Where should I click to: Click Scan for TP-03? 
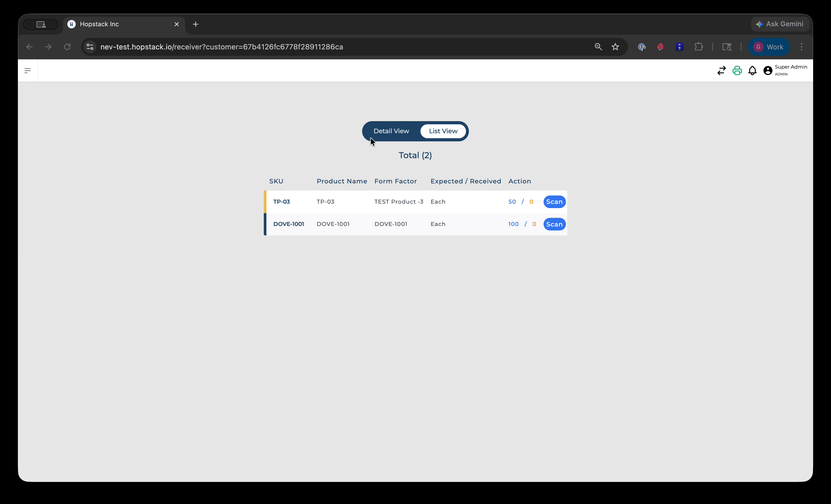point(554,202)
